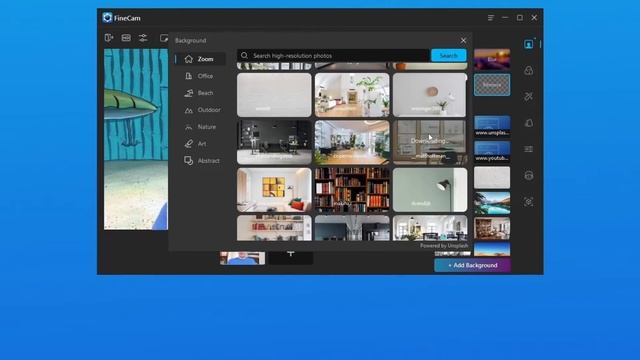The height and width of the screenshot is (360, 640).
Task: Click the photo showing Downloading
Action: (x=430, y=142)
